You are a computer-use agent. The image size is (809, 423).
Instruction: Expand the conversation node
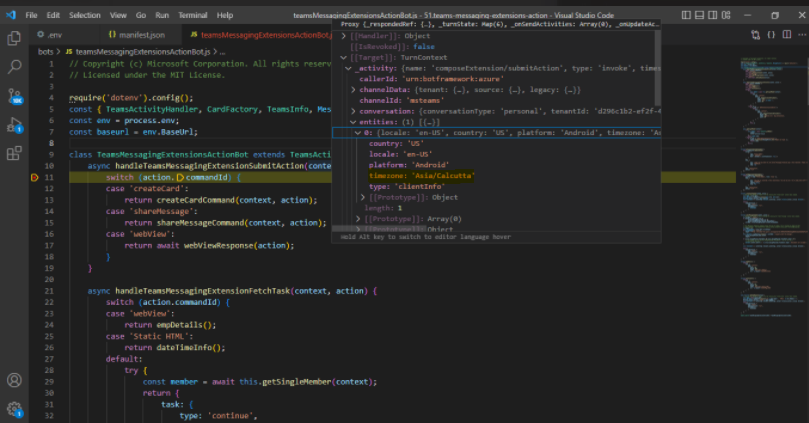(x=353, y=111)
